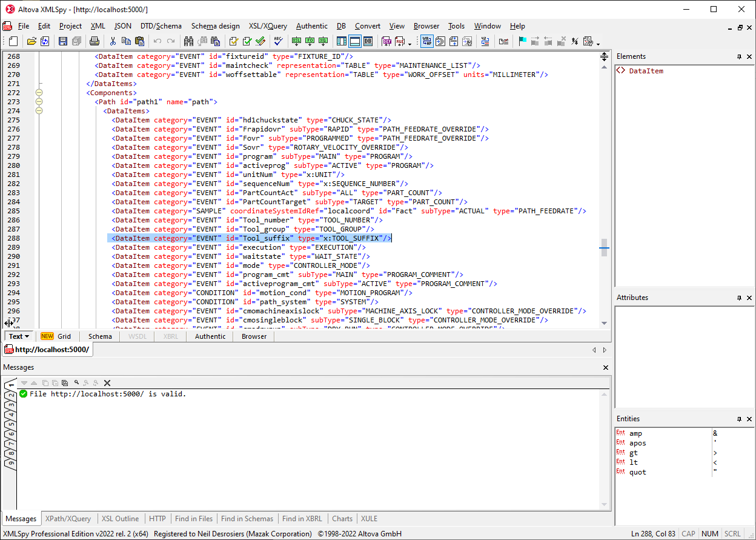The image size is (756, 540).
Task: Open the XML menu
Action: [x=98, y=26]
